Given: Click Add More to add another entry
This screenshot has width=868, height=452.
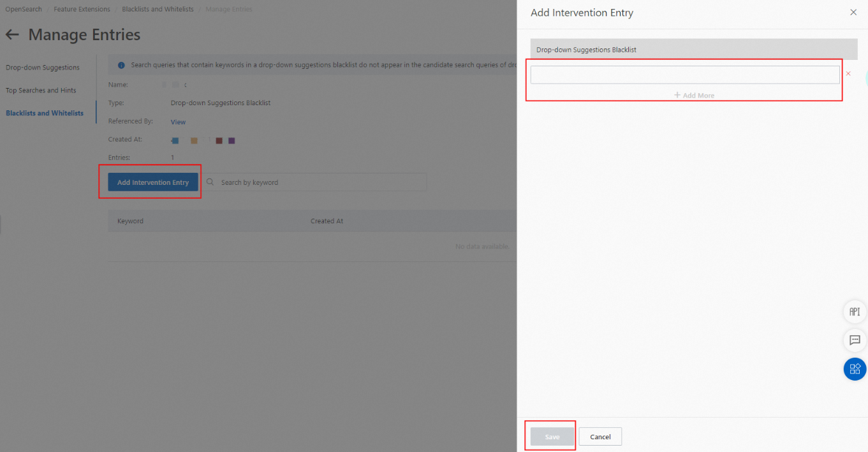Looking at the screenshot, I should [694, 95].
